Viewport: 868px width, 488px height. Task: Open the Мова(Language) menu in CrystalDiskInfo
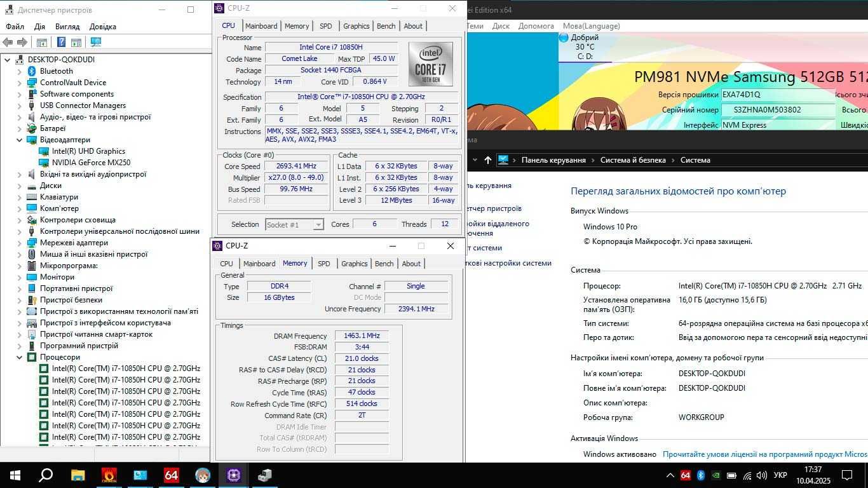coord(591,26)
